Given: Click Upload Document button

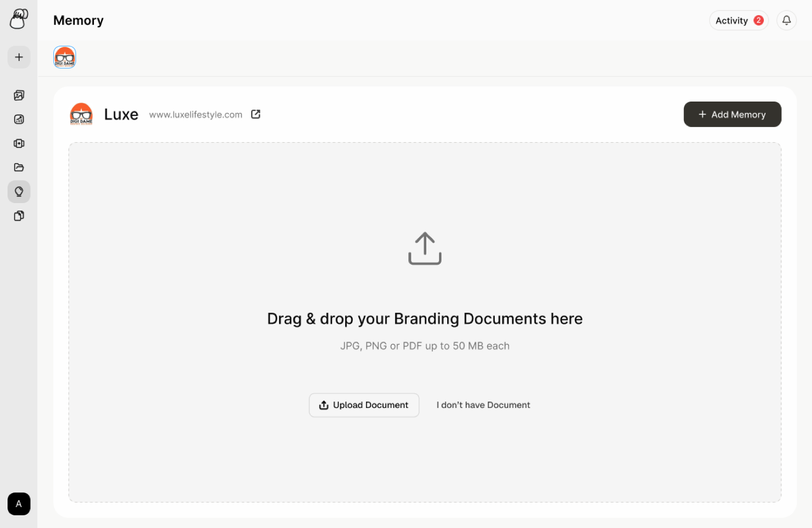Looking at the screenshot, I should (364, 405).
